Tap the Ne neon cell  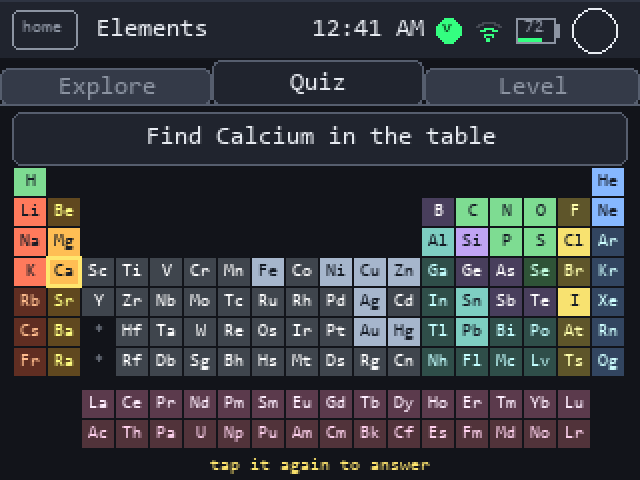608,212
